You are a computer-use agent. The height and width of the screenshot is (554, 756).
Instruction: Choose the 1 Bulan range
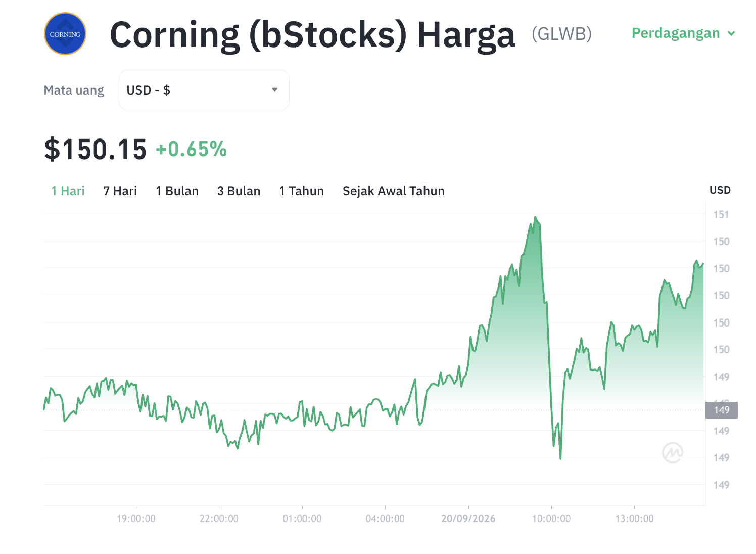177,191
